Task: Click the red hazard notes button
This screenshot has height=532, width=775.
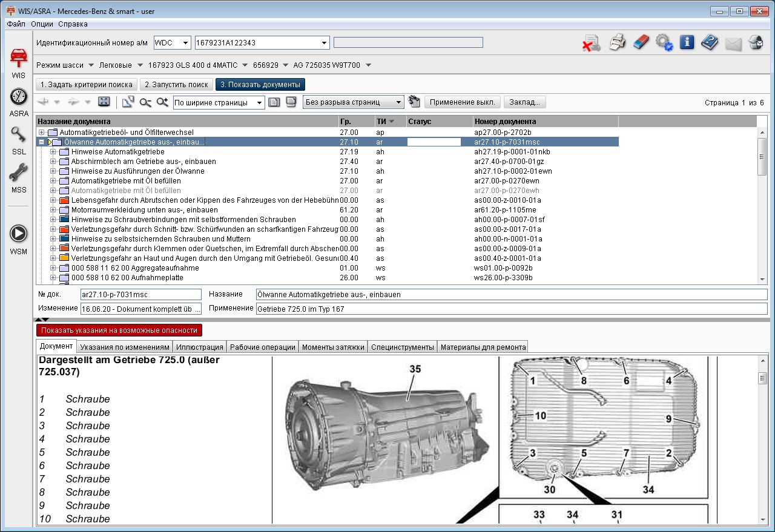Action: [119, 330]
